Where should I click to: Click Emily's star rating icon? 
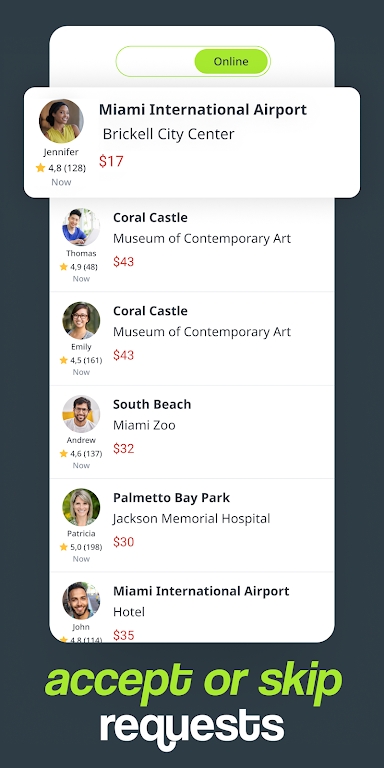(64, 360)
